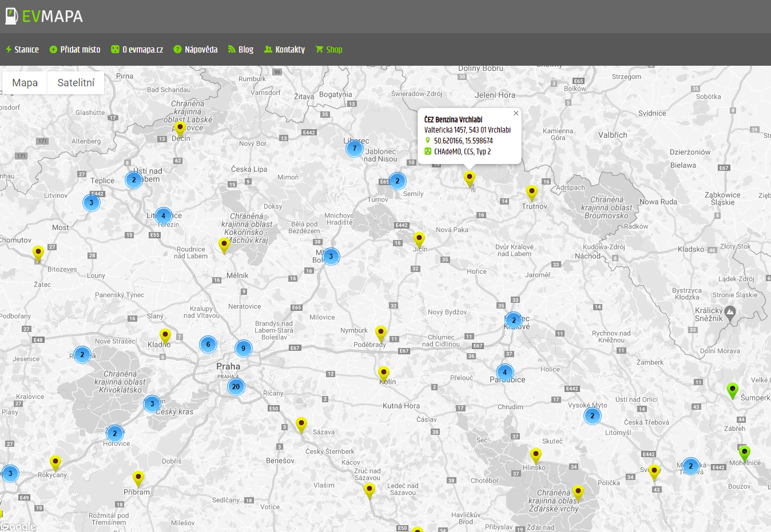Open the Blog link
771x532 pixels.
pyautogui.click(x=241, y=50)
